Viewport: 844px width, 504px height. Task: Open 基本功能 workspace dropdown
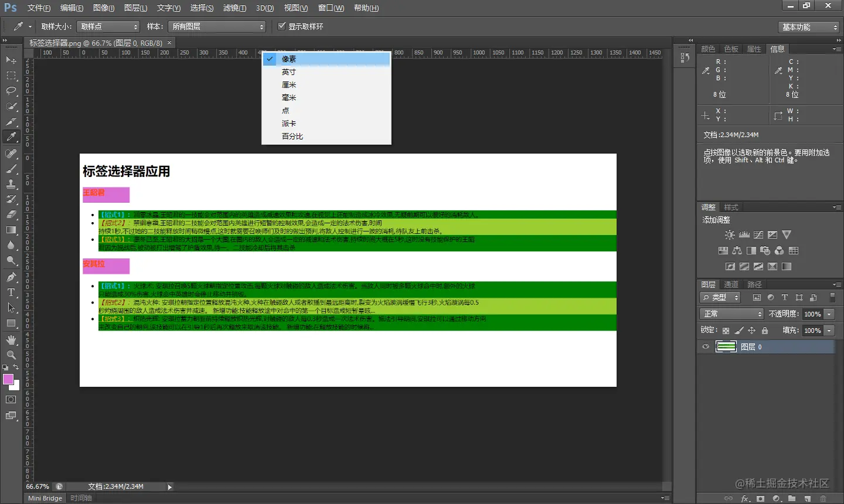(809, 27)
